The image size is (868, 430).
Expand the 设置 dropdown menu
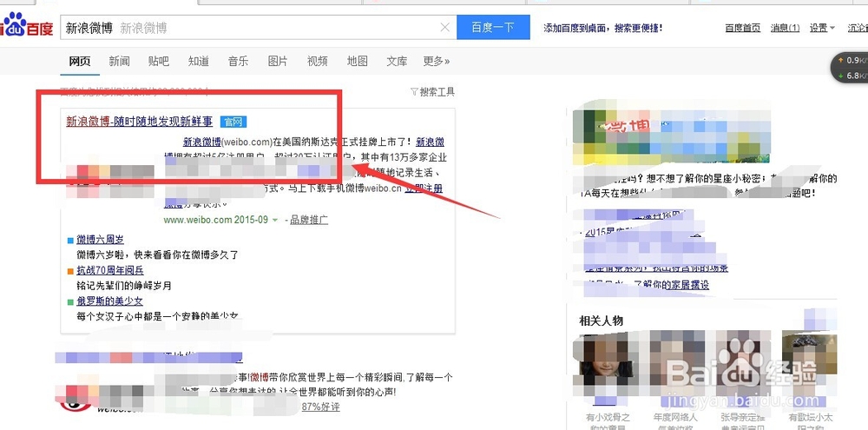(x=822, y=28)
